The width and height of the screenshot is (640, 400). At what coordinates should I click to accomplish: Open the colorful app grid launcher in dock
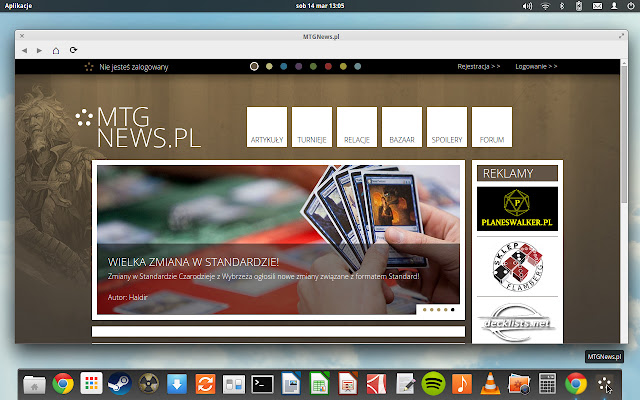(91, 384)
